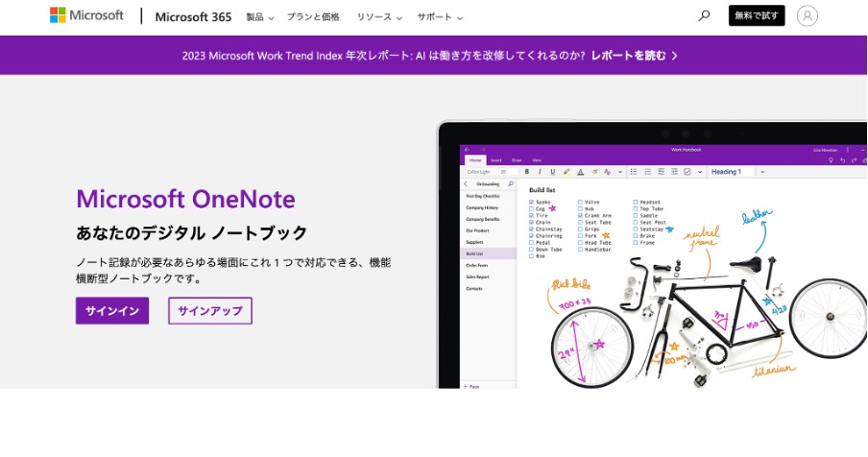Viewport: 868px width, 457px height.
Task: Click the undo arrow in OneNote
Action: tap(842, 160)
